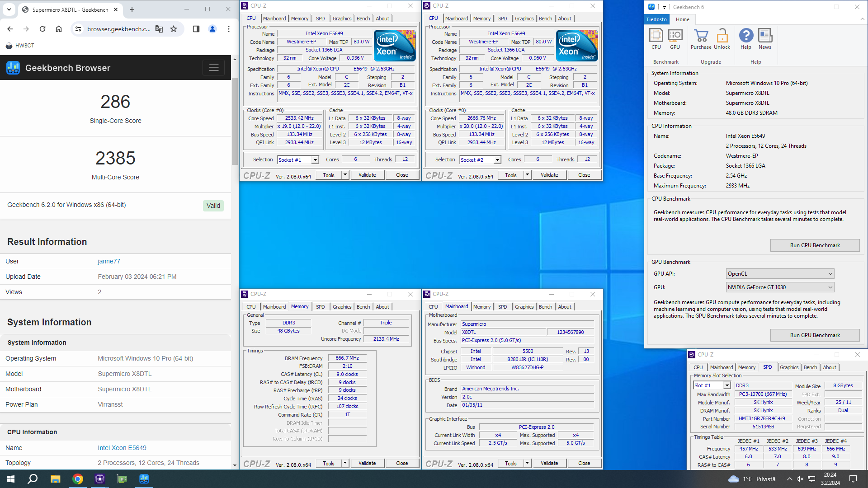The width and height of the screenshot is (868, 488).
Task: Open the Help icon in Geekbench ribbon
Action: (x=746, y=39)
